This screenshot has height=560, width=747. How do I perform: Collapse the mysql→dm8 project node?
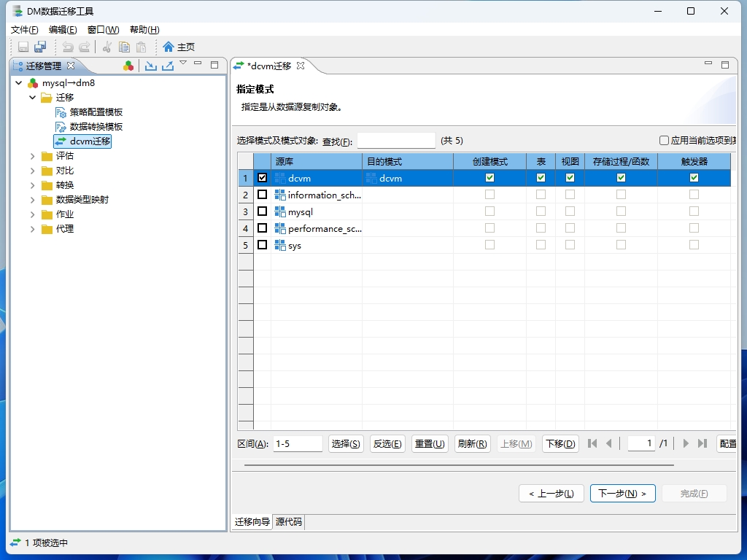[x=18, y=83]
